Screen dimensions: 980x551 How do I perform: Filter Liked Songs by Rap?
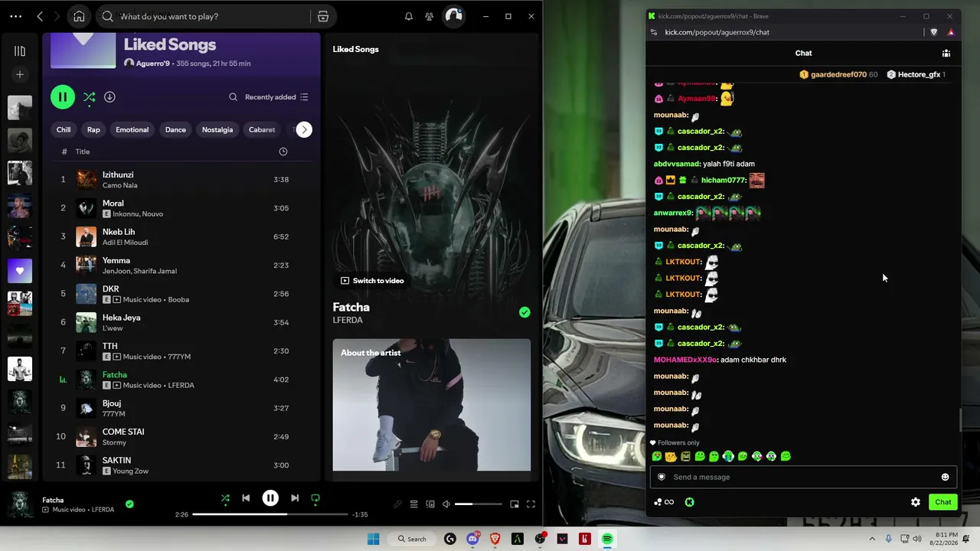pos(93,129)
